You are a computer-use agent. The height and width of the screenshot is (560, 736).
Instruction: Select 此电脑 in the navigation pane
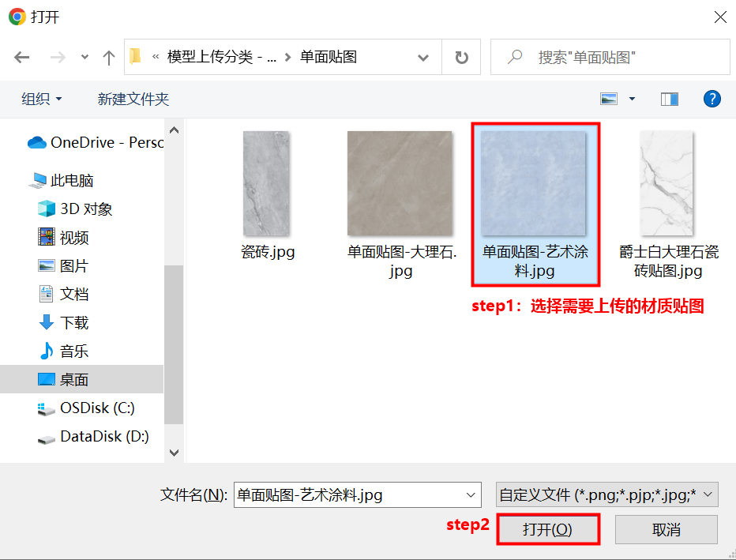pos(61,180)
